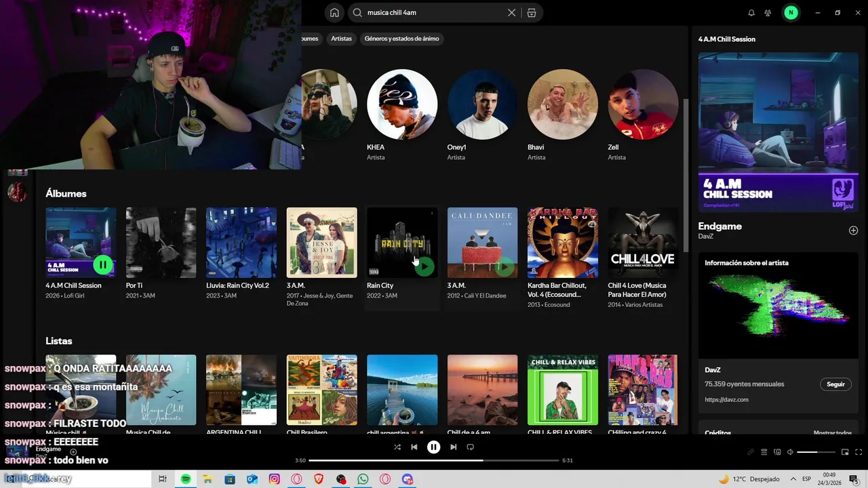Toggle repeat mode

[x=470, y=447]
